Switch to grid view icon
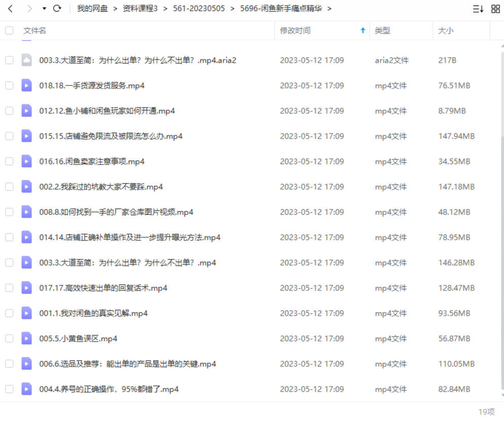Screen dimensions: 504x421 496,9
